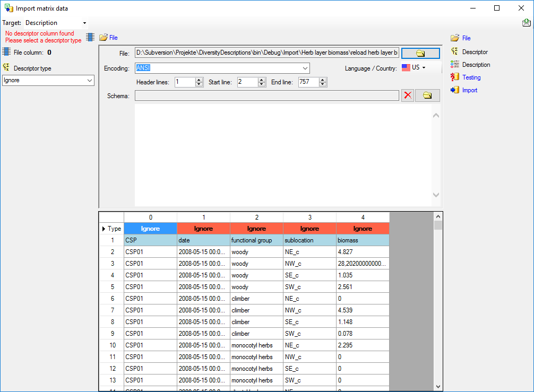Click the 'biomass' header cell
The width and height of the screenshot is (534, 392).
[x=363, y=240]
